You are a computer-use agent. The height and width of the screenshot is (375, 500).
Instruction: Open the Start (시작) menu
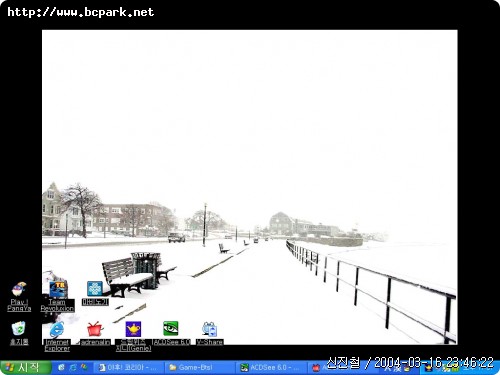(x=25, y=368)
